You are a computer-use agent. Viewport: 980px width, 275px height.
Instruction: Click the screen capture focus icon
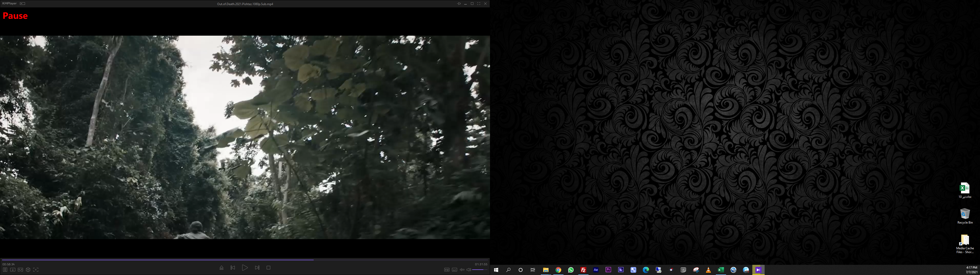(36, 270)
